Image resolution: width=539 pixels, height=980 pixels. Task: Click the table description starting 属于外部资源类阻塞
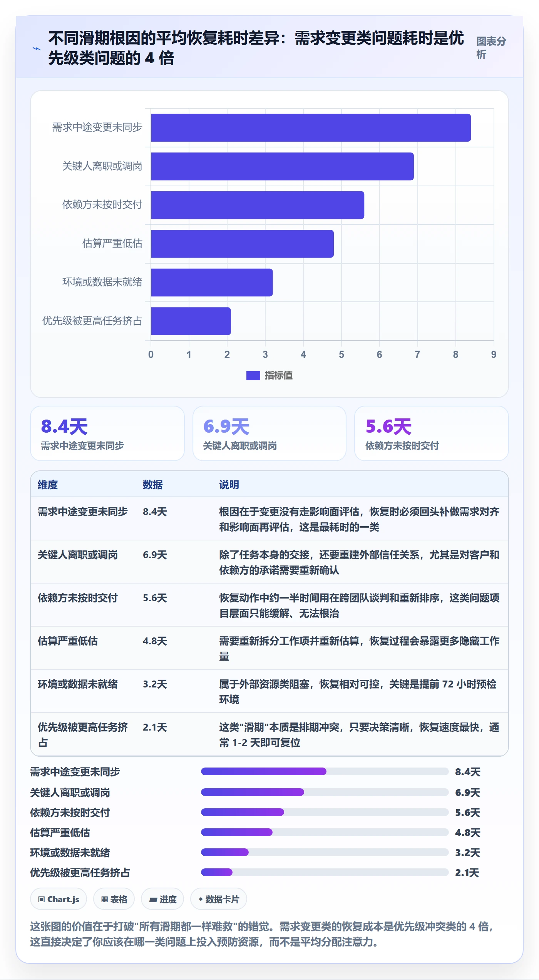(x=358, y=692)
